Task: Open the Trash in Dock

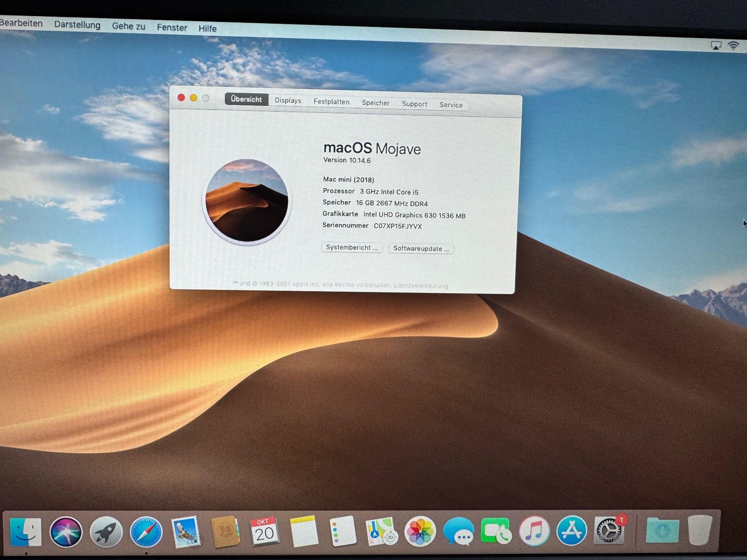Action: coord(700,530)
